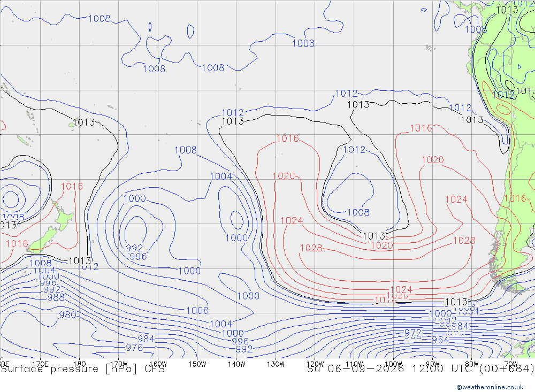
Task: Click the blue 996 label under the 992 low
Action: click(138, 257)
